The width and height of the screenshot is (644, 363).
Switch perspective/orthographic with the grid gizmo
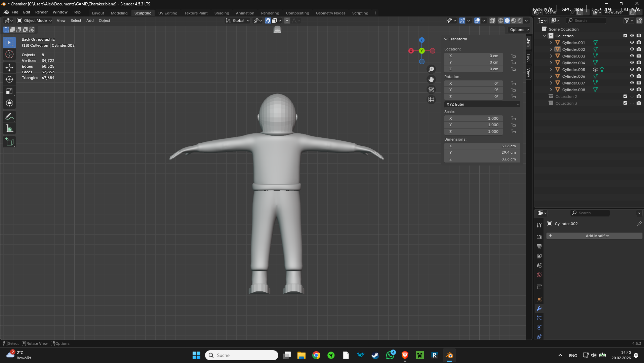431,100
